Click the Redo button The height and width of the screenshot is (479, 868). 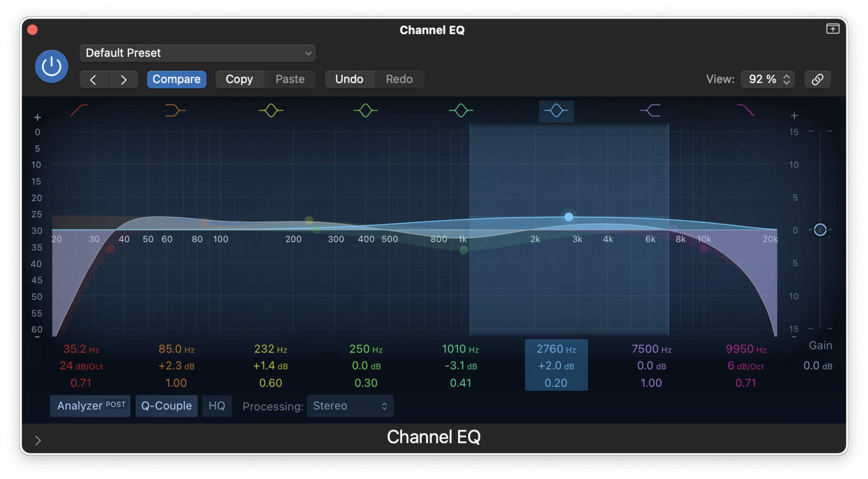pyautogui.click(x=399, y=79)
